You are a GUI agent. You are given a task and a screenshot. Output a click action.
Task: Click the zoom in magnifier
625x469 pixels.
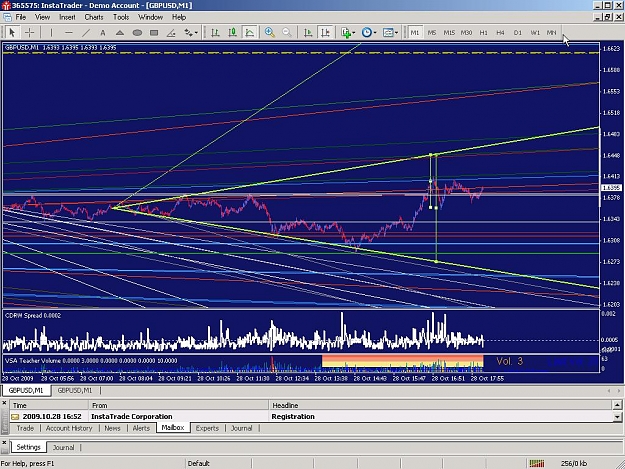(270, 32)
